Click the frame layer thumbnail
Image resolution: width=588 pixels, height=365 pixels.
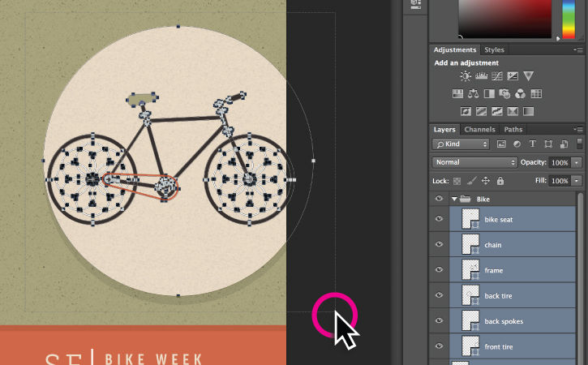tap(470, 270)
